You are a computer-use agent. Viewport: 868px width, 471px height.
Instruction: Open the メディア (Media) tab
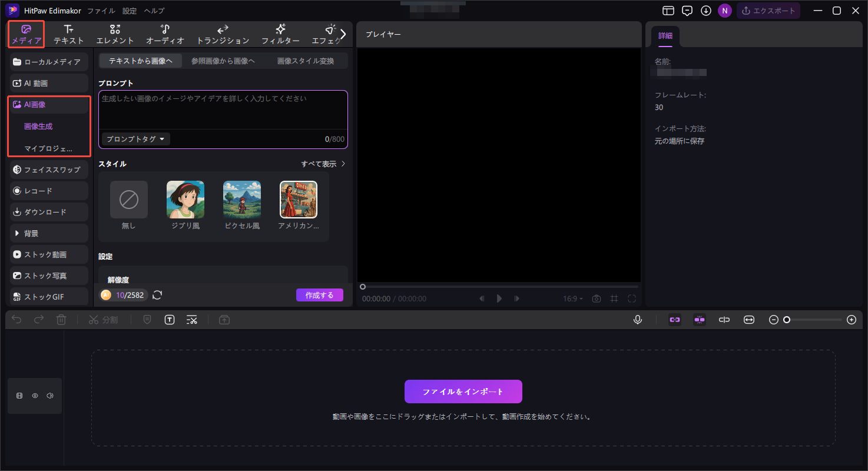[x=26, y=35]
